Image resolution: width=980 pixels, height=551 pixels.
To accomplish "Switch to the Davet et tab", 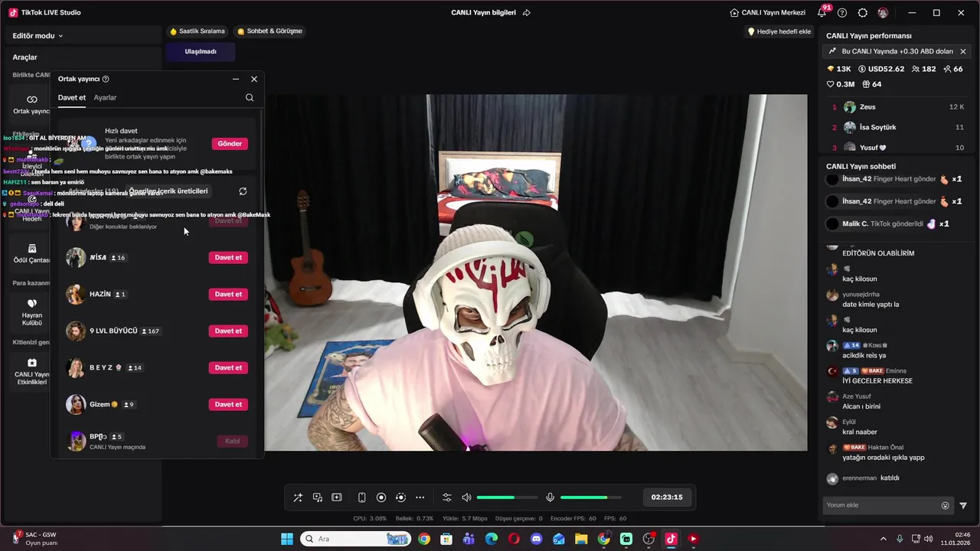I will 72,98.
